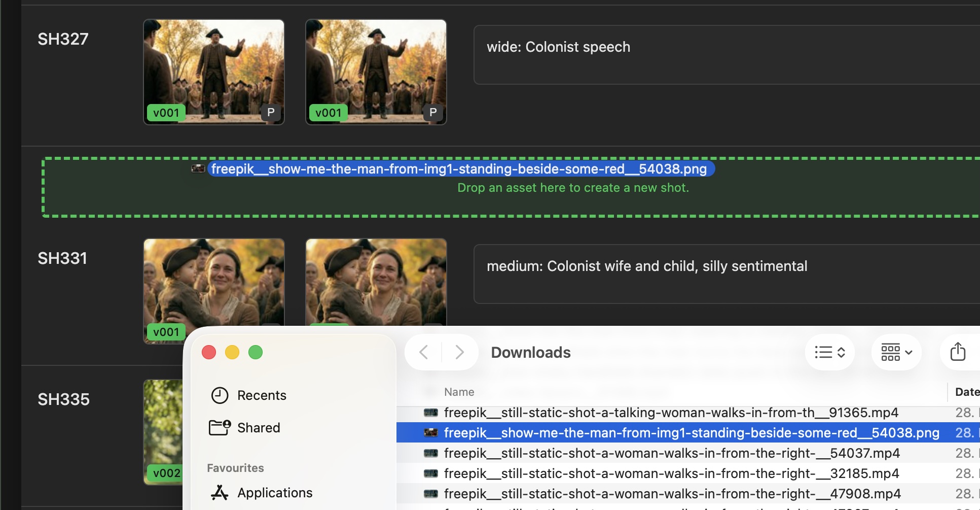The image size is (980, 510).
Task: Open the SH331 second colonist wife thumbnail
Action: 376,282
